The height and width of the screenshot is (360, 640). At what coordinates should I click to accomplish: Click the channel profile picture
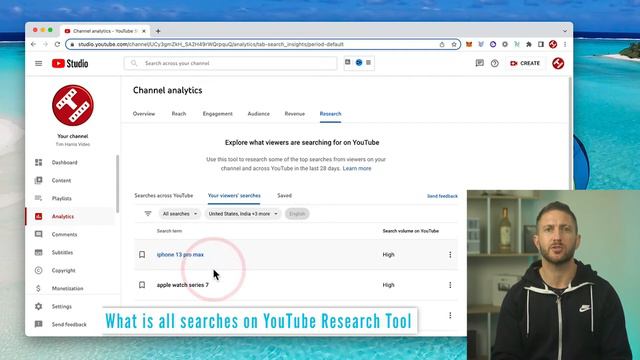pyautogui.click(x=73, y=105)
